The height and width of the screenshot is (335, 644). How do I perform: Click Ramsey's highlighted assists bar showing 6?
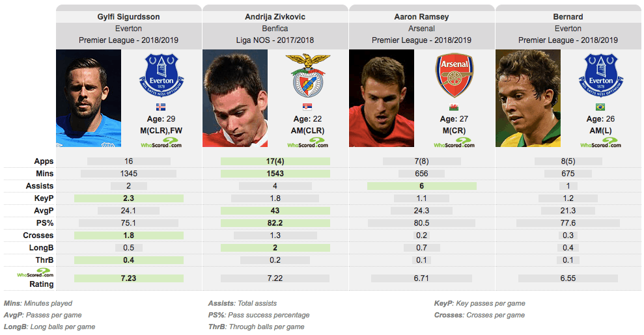(x=422, y=186)
